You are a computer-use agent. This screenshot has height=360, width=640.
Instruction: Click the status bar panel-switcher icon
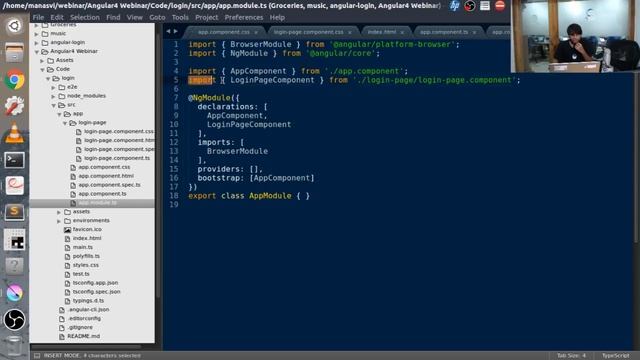[x=37, y=356]
